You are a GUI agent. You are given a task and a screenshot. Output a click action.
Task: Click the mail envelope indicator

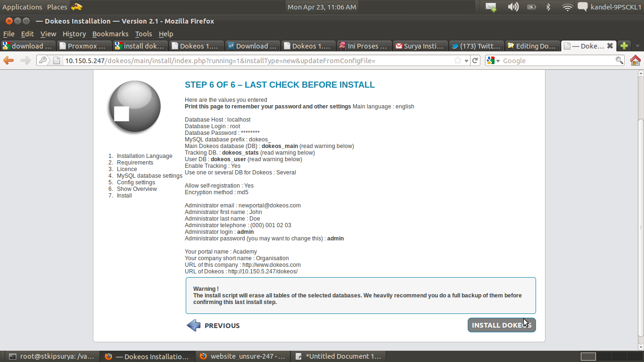(491, 7)
